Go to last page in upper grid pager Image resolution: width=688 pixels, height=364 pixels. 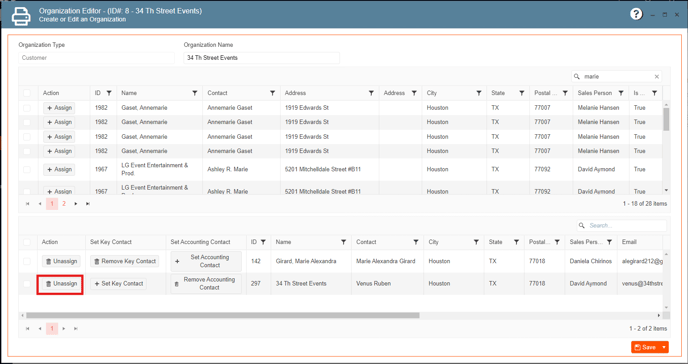(88, 203)
